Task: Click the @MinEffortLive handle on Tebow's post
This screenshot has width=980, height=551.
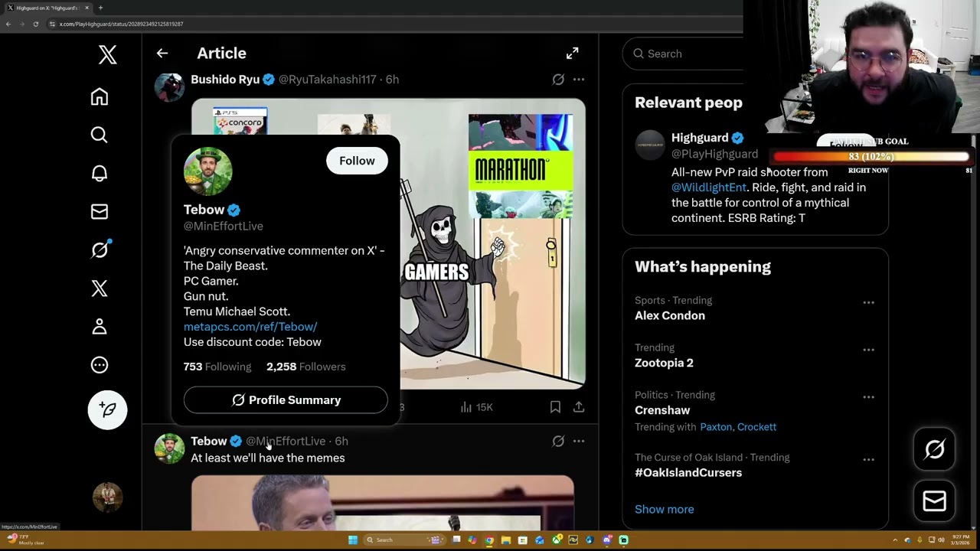Action: [286, 442]
